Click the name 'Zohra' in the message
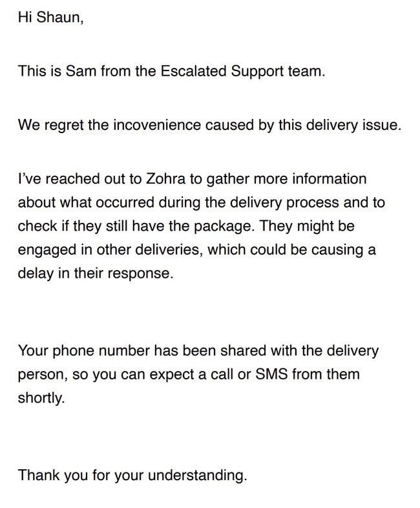The height and width of the screenshot is (508, 420). point(166,179)
